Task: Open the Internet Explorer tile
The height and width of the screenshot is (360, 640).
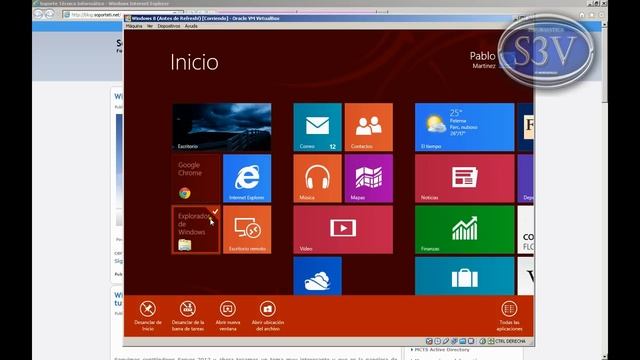Action: (247, 178)
